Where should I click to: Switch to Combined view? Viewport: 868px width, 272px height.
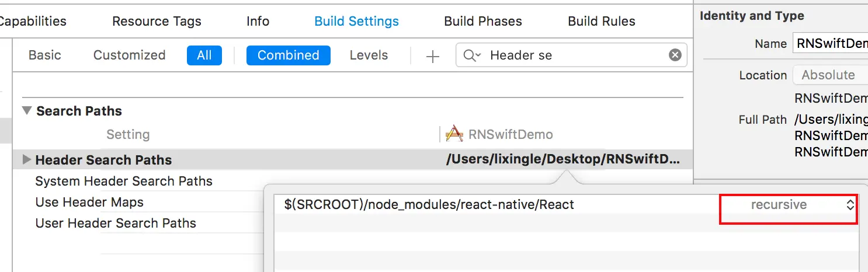coord(288,55)
